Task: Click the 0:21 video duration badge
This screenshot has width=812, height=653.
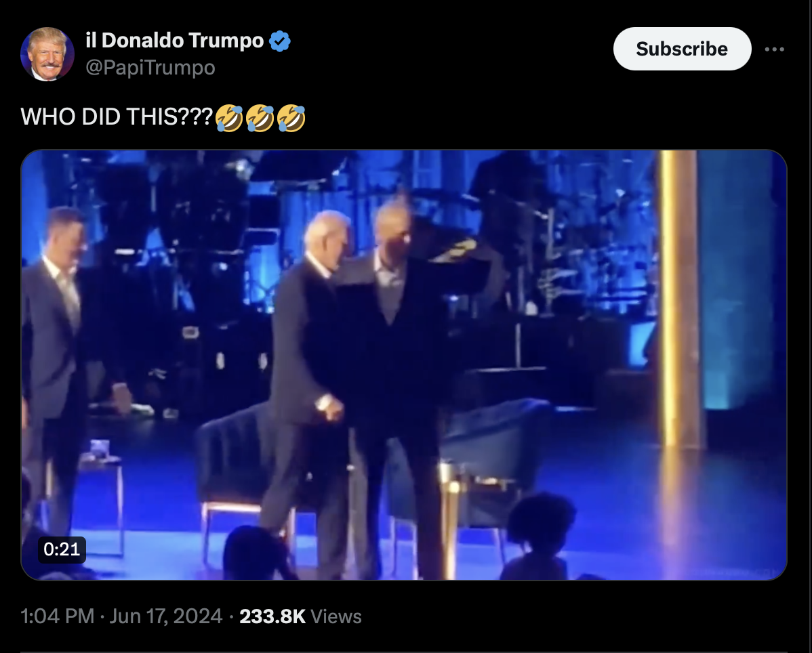Action: (62, 549)
